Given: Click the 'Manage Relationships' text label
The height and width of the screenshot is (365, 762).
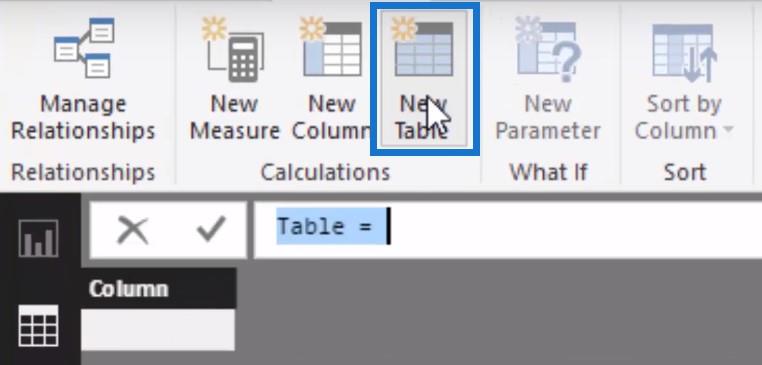Looking at the screenshot, I should click(83, 117).
